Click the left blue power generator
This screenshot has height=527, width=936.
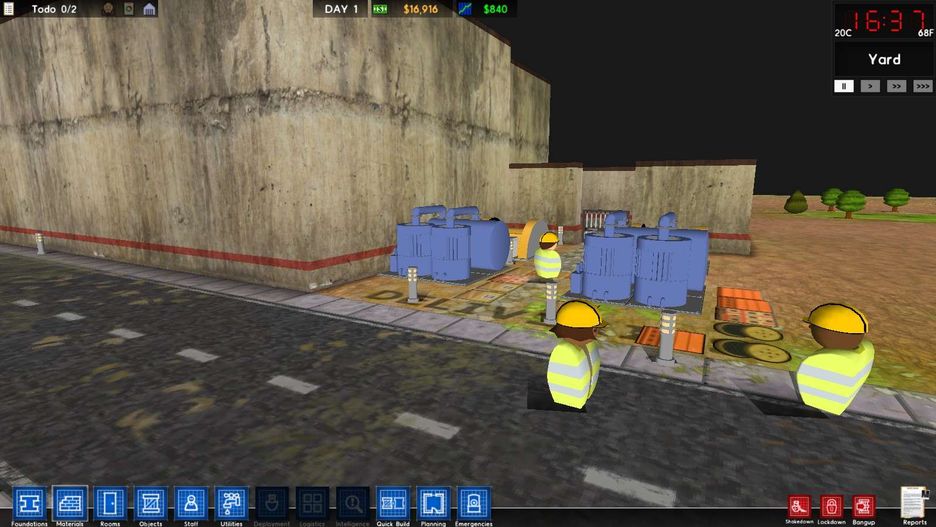449,244
